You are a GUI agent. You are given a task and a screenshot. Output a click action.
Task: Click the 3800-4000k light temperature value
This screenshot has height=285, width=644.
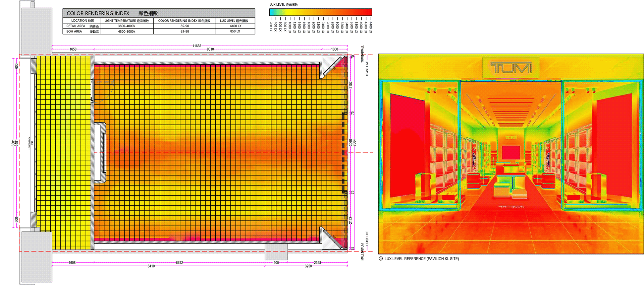tap(126, 26)
